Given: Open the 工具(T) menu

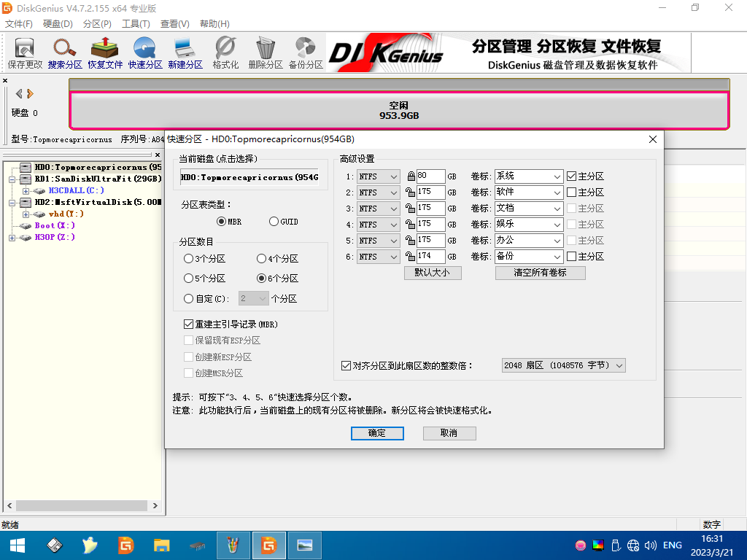Looking at the screenshot, I should tap(136, 24).
